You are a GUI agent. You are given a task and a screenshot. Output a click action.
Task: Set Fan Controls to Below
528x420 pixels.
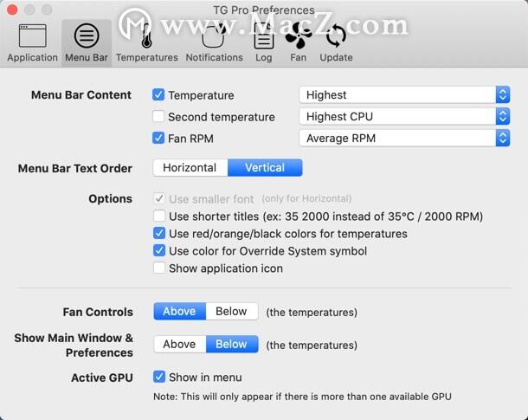[x=232, y=311]
